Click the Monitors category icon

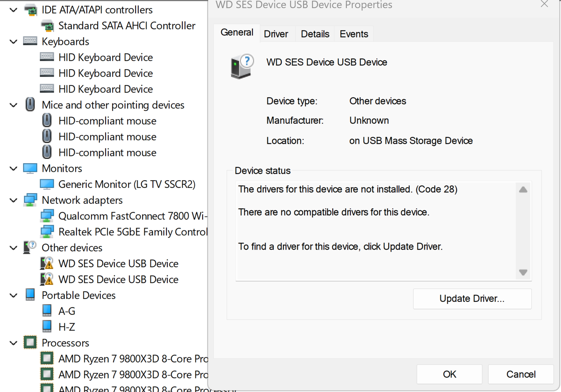[30, 169]
